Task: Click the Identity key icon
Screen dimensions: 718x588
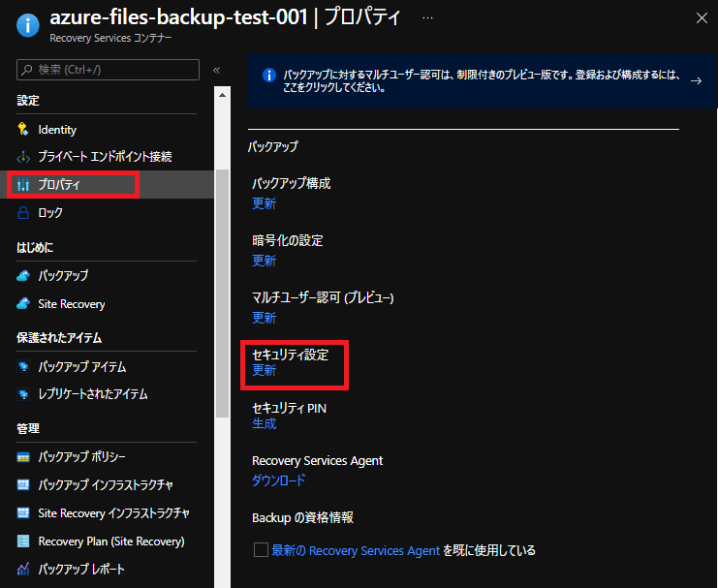Action: click(x=22, y=129)
